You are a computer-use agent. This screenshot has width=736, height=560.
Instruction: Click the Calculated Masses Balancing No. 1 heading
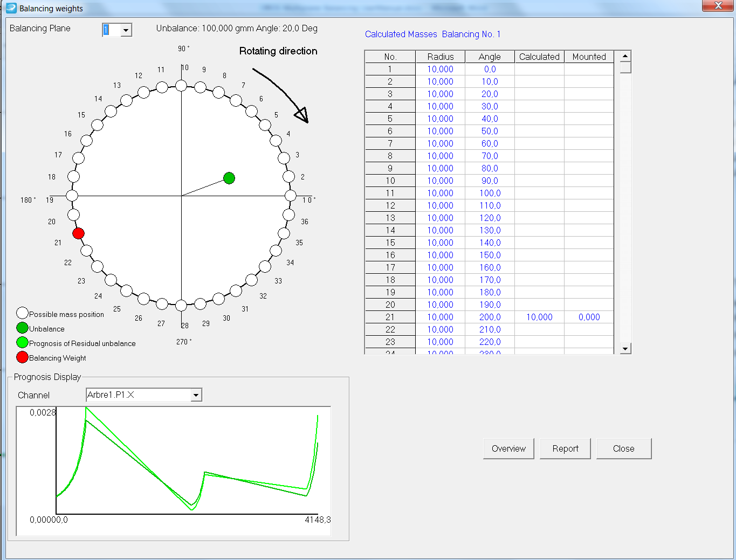pyautogui.click(x=432, y=34)
